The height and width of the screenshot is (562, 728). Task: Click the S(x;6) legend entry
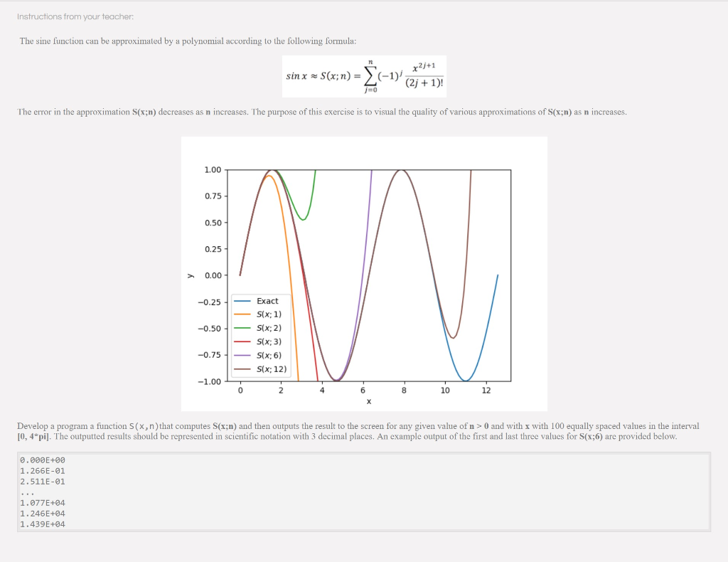pos(257,355)
